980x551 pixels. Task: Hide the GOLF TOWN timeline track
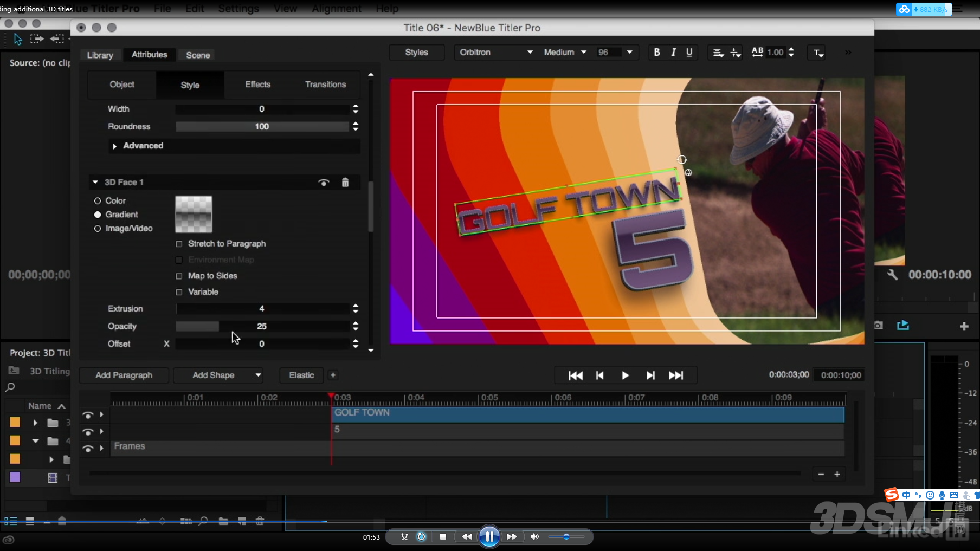coord(88,415)
